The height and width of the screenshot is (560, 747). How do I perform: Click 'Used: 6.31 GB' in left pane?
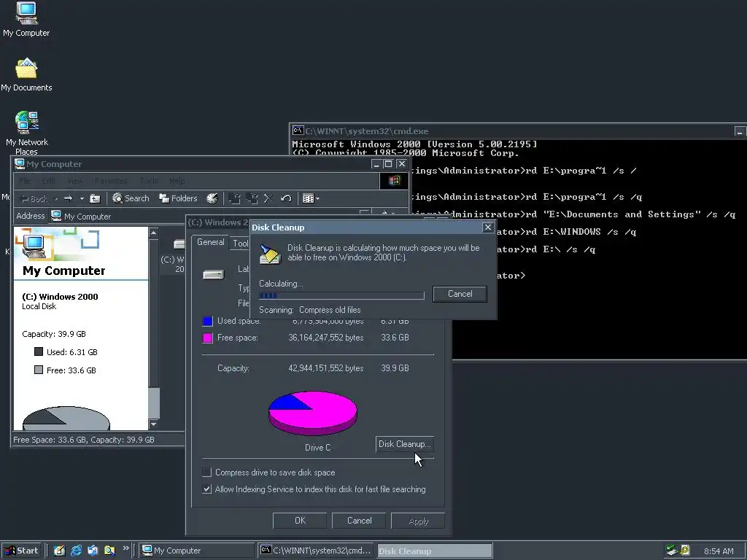(72, 352)
